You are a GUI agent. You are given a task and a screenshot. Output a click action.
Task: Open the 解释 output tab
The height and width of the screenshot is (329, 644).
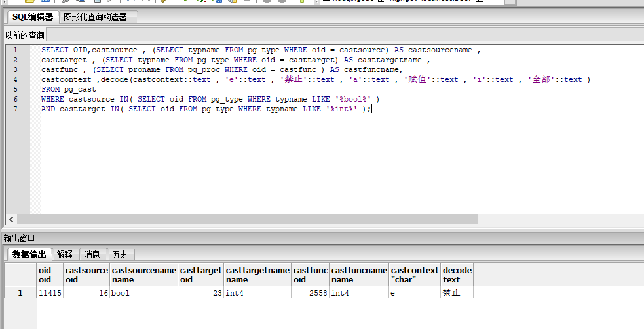(x=65, y=255)
